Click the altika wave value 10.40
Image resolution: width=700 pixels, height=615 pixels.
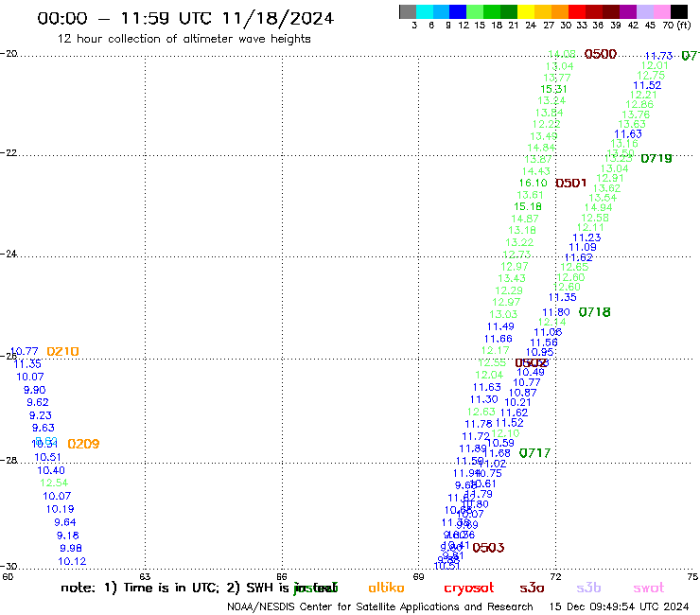coord(51,471)
